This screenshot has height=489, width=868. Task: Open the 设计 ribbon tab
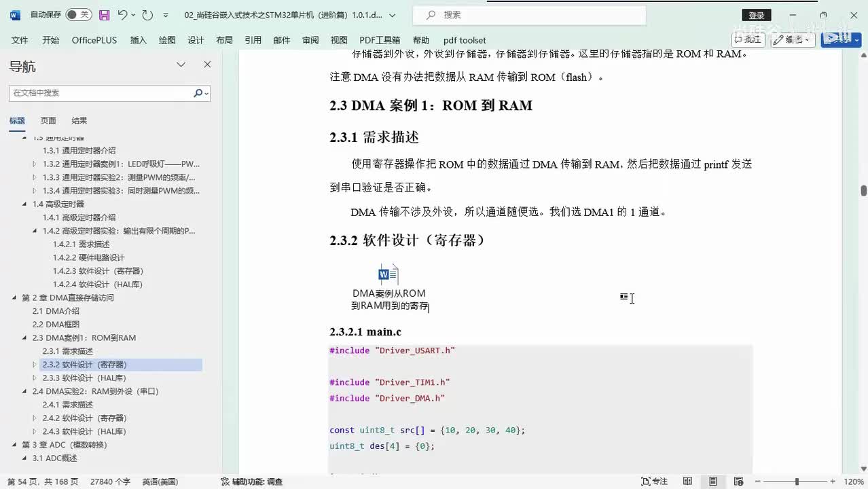(x=196, y=40)
